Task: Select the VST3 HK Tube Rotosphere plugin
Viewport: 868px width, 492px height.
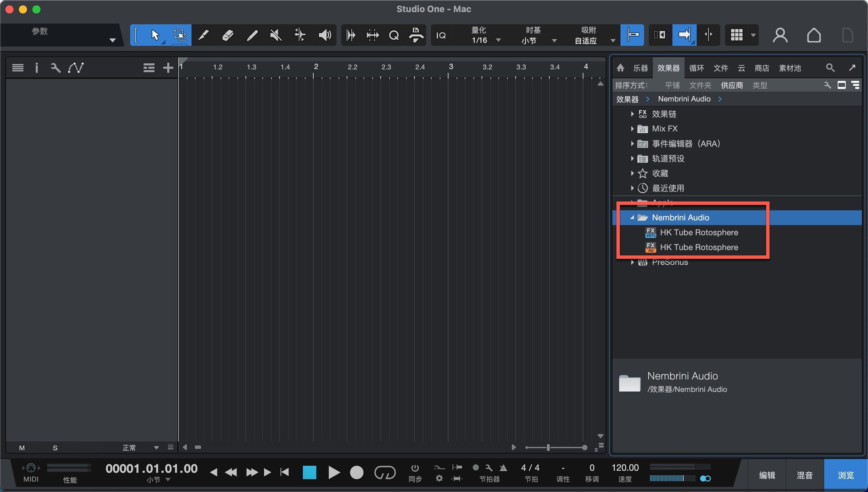Action: pyautogui.click(x=698, y=232)
